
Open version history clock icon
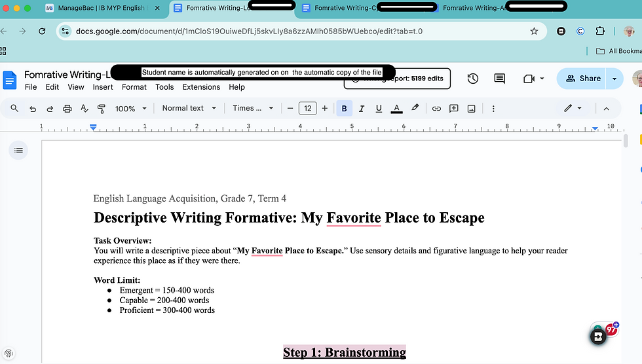[x=472, y=79]
